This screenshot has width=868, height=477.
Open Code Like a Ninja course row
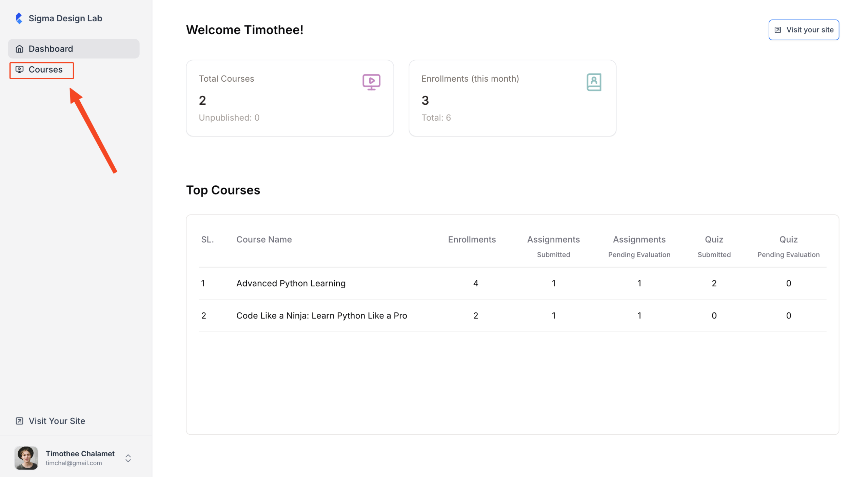(x=512, y=315)
